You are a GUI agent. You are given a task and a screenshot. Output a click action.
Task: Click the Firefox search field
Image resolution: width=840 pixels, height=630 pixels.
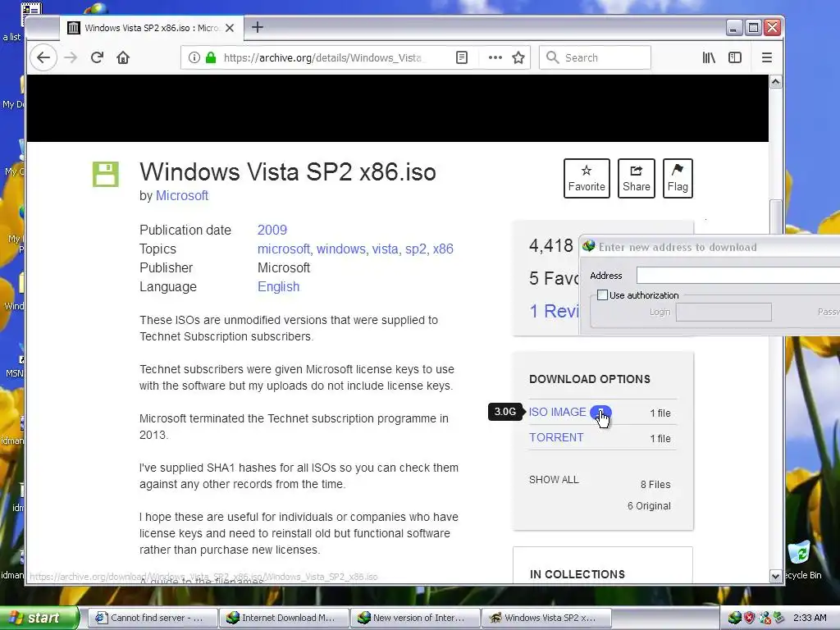[595, 57]
